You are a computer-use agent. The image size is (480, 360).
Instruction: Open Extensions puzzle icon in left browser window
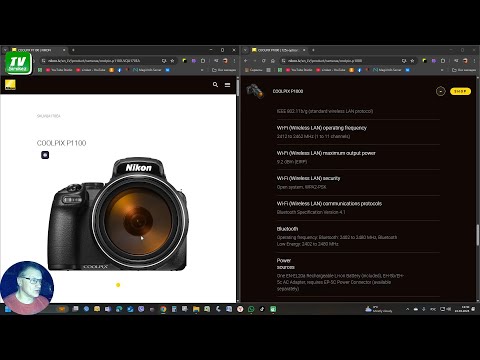[203, 61]
